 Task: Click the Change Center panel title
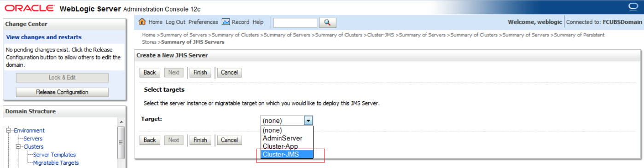pos(27,24)
